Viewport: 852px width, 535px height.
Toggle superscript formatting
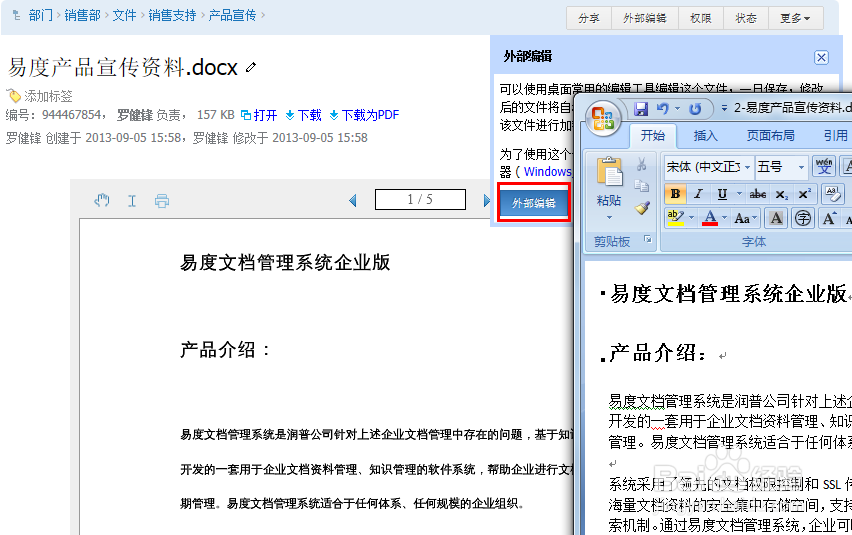tap(804, 194)
